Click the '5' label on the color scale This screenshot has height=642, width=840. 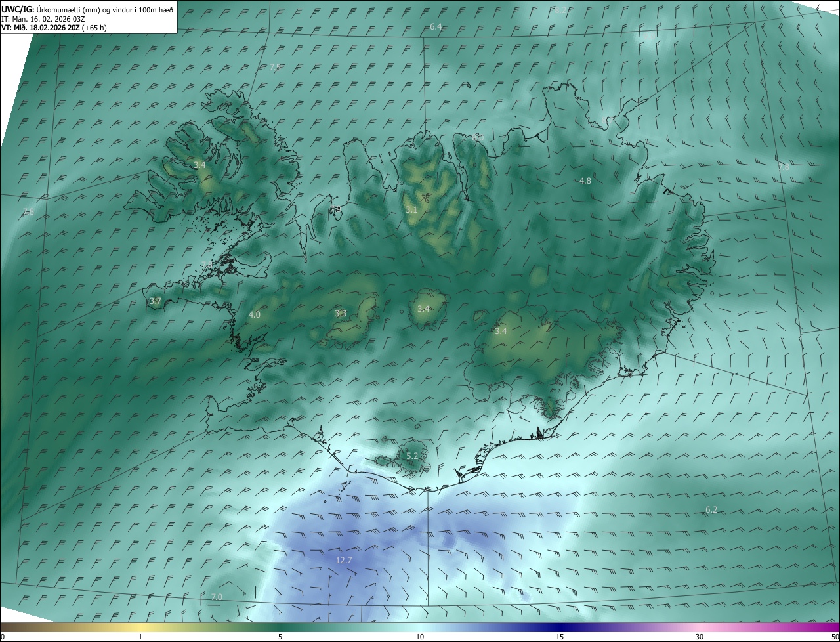280,637
